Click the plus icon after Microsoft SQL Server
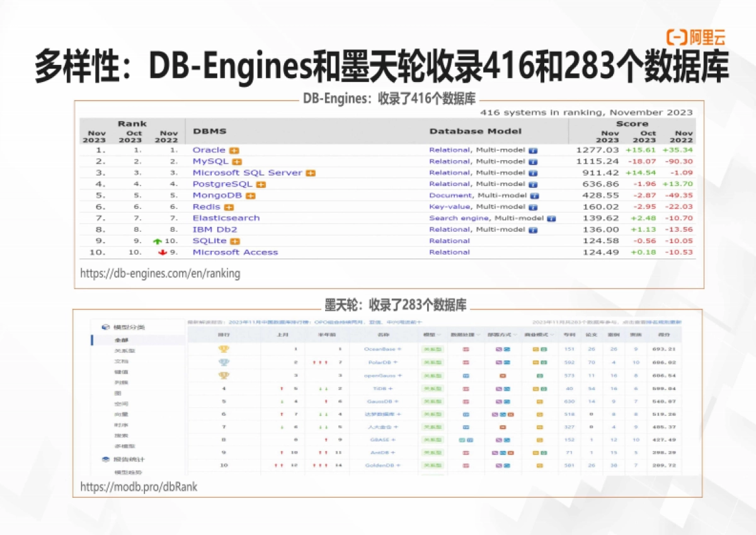The width and height of the screenshot is (756, 535). pyautogui.click(x=311, y=173)
